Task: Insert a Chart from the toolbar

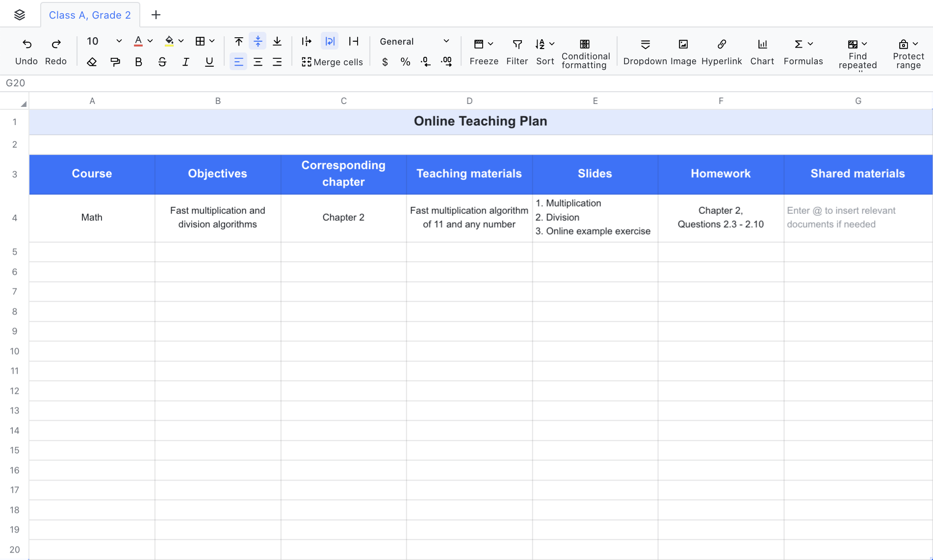Action: [x=762, y=45]
